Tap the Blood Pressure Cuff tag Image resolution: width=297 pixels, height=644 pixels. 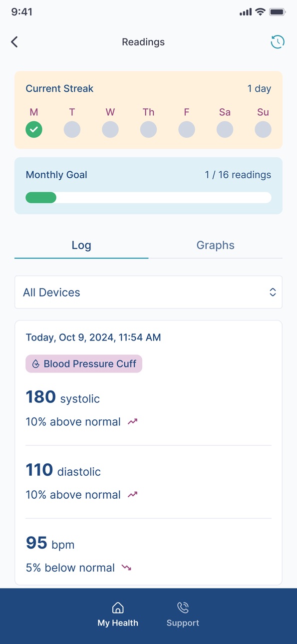(x=84, y=364)
